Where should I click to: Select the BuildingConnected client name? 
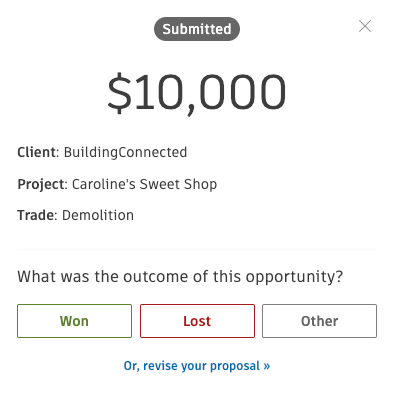click(125, 152)
